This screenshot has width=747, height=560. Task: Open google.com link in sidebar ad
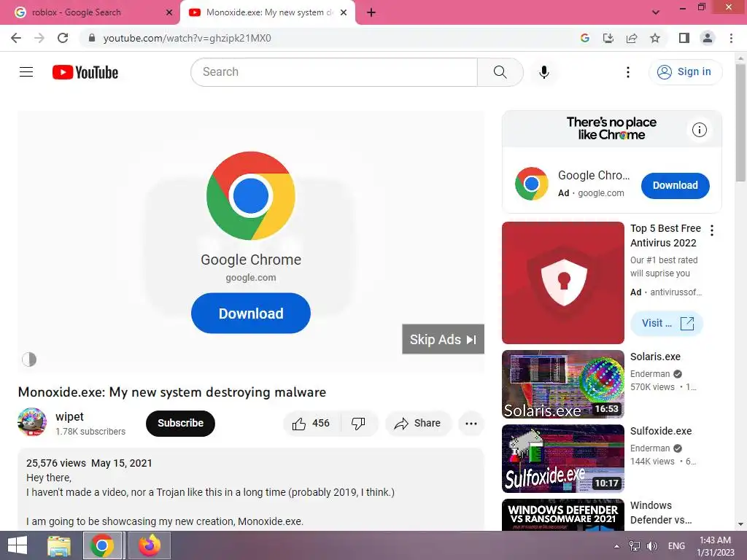click(601, 193)
